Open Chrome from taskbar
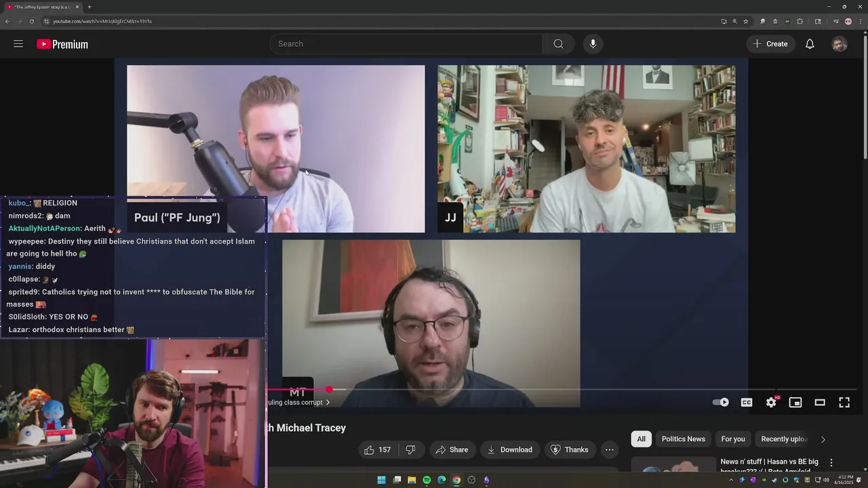This screenshot has height=488, width=868. (456, 480)
